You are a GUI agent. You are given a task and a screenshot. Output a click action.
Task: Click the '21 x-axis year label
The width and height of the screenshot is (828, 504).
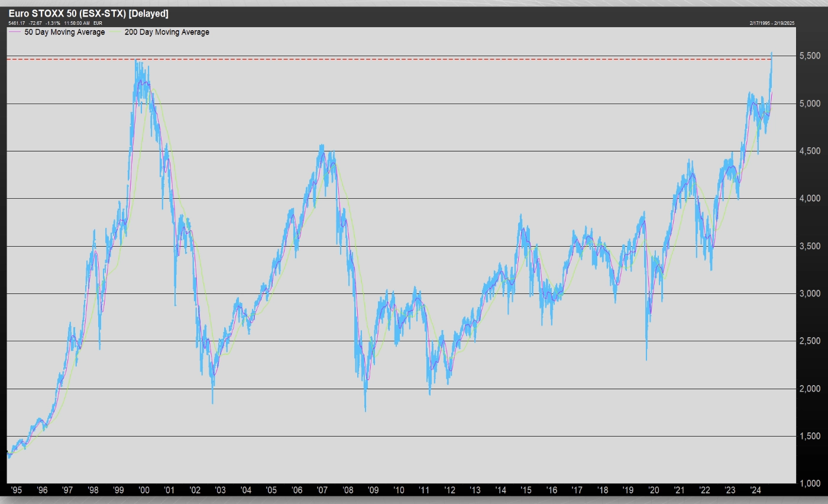click(679, 490)
